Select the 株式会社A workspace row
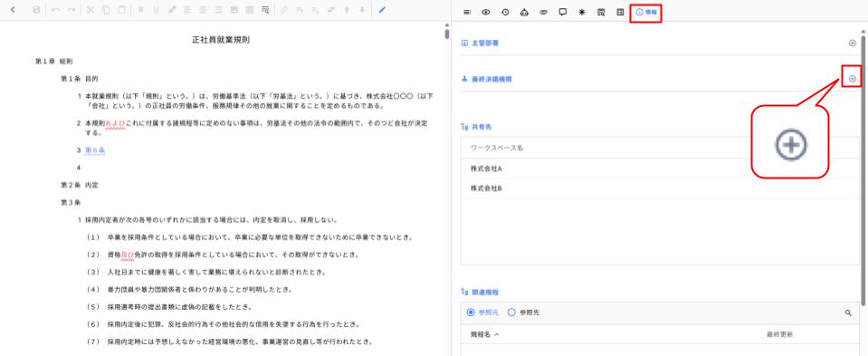Image resolution: width=868 pixels, height=356 pixels. coord(659,168)
